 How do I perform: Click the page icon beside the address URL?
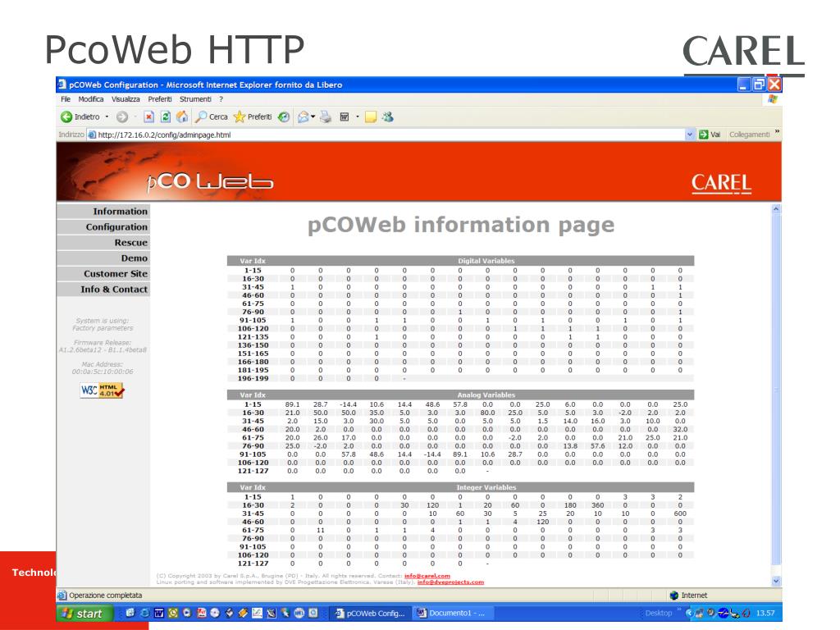(92, 135)
